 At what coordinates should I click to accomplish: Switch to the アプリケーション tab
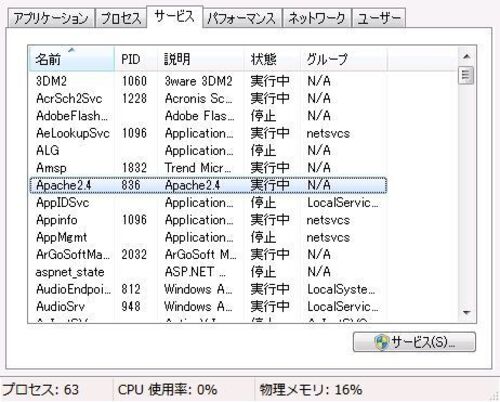(x=51, y=18)
